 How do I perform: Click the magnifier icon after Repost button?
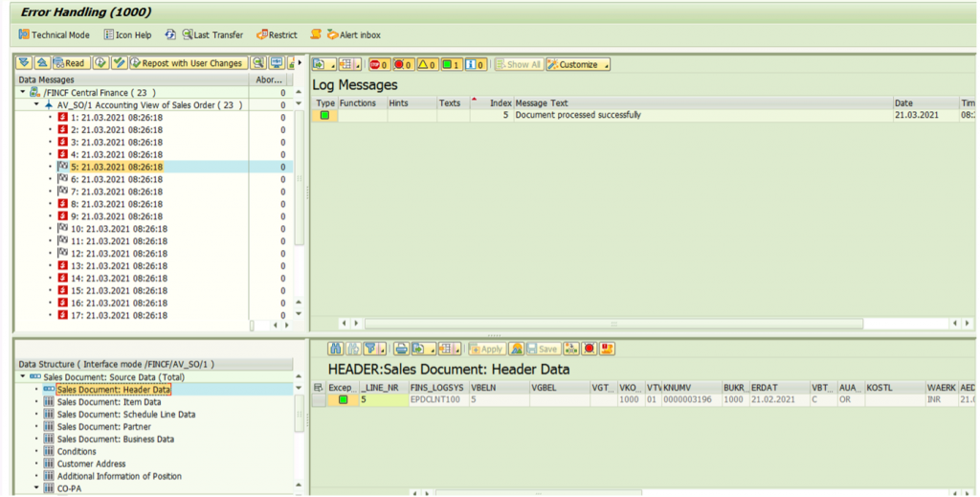coord(257,63)
